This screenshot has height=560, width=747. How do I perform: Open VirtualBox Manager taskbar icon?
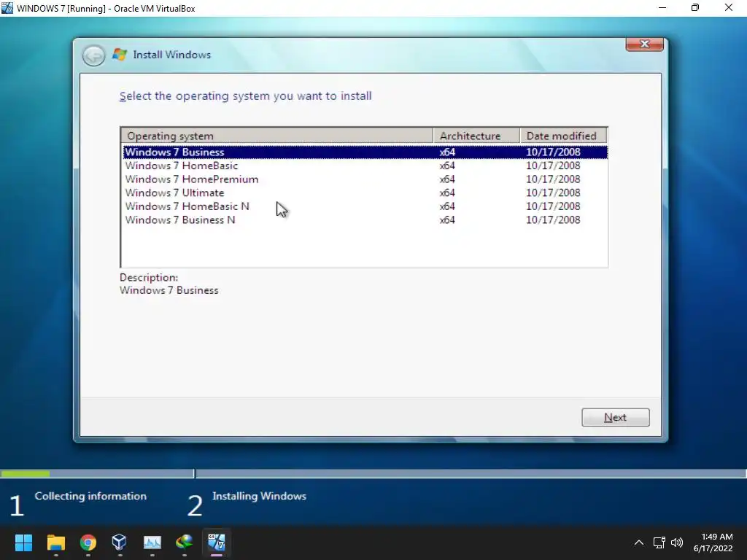click(120, 542)
